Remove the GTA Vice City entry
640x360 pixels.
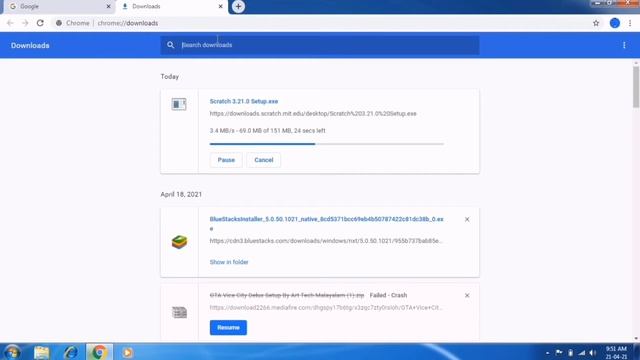tap(467, 296)
